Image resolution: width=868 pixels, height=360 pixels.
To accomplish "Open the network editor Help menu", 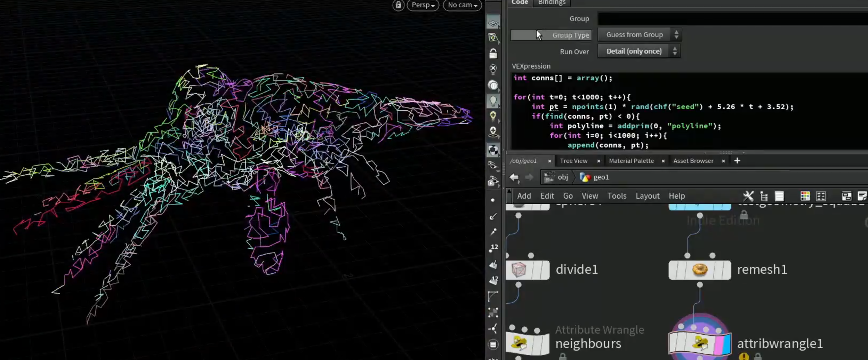I will coord(677,196).
